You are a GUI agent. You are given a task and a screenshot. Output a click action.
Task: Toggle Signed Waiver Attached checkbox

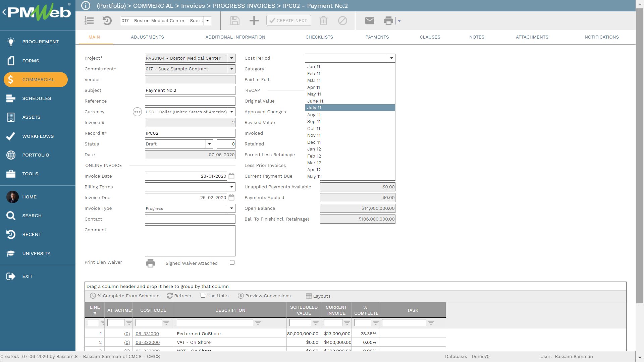pyautogui.click(x=232, y=262)
